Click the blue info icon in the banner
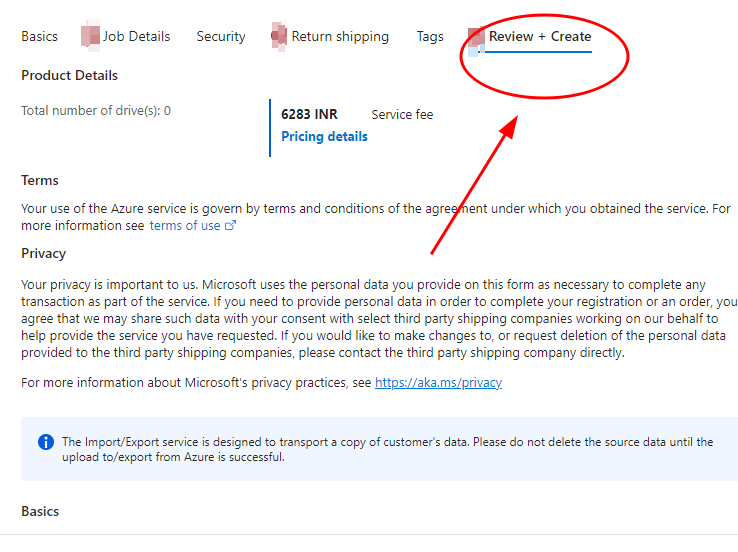Viewport: 738px width, 552px height. point(45,442)
